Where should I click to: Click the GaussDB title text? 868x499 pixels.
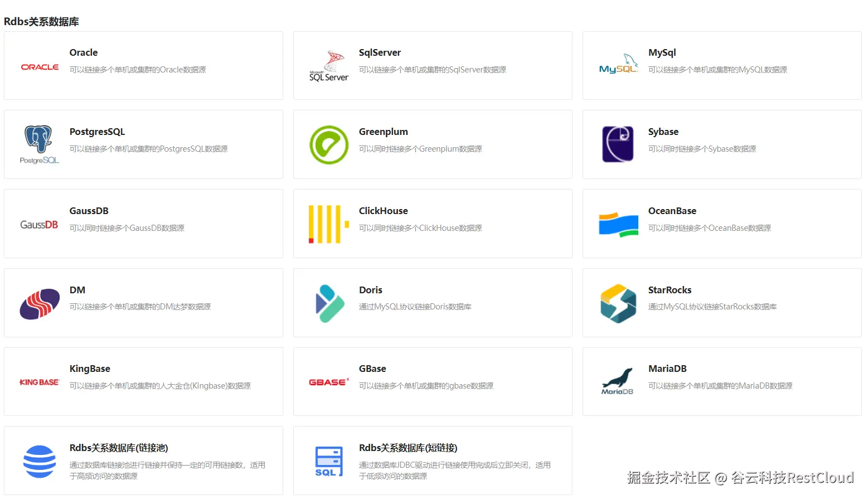pyautogui.click(x=89, y=211)
